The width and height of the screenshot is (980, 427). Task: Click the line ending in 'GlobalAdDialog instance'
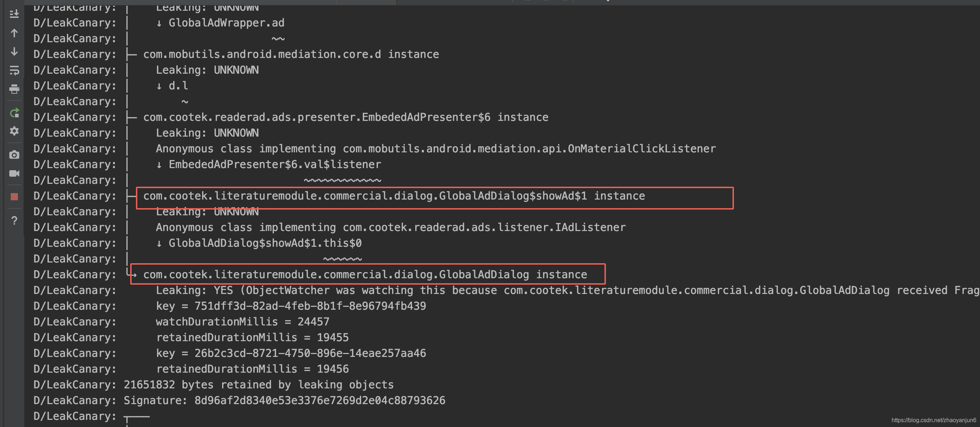point(365,275)
